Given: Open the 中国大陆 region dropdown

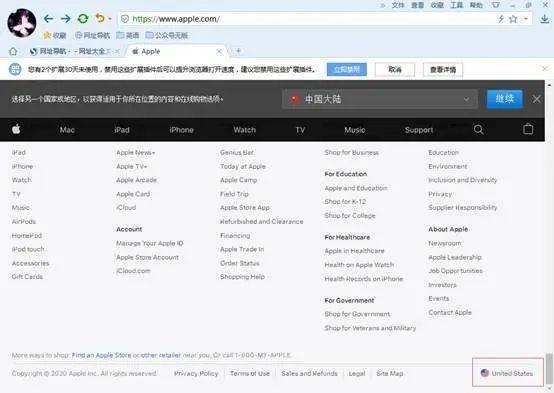Looking at the screenshot, I should tap(380, 99).
